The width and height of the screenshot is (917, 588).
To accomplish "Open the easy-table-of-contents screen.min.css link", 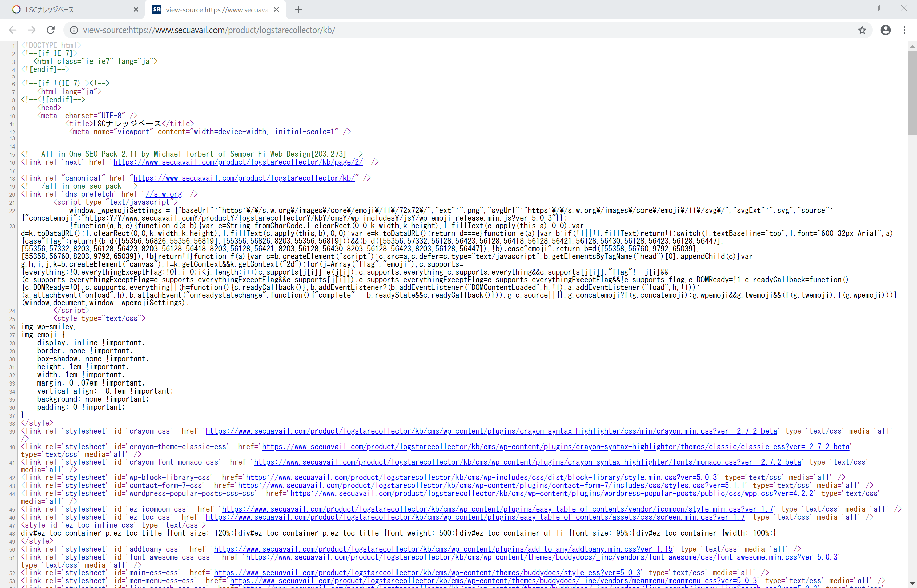I will click(475, 517).
